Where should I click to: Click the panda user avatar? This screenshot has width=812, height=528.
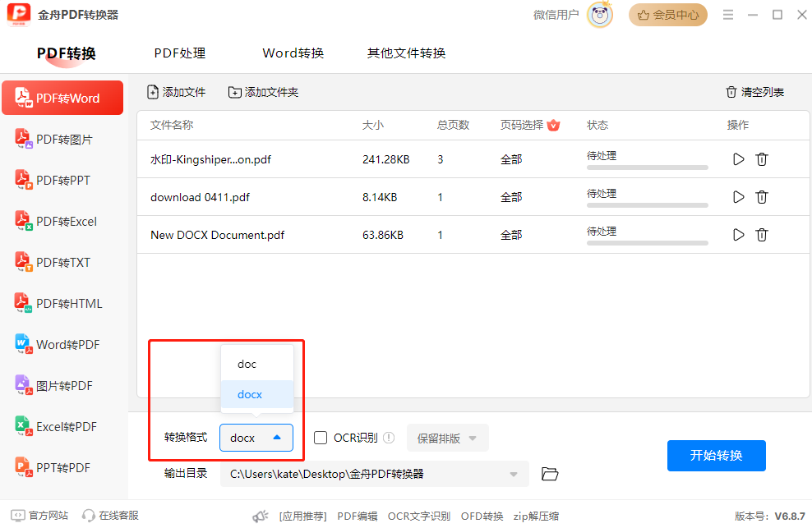[x=600, y=15]
